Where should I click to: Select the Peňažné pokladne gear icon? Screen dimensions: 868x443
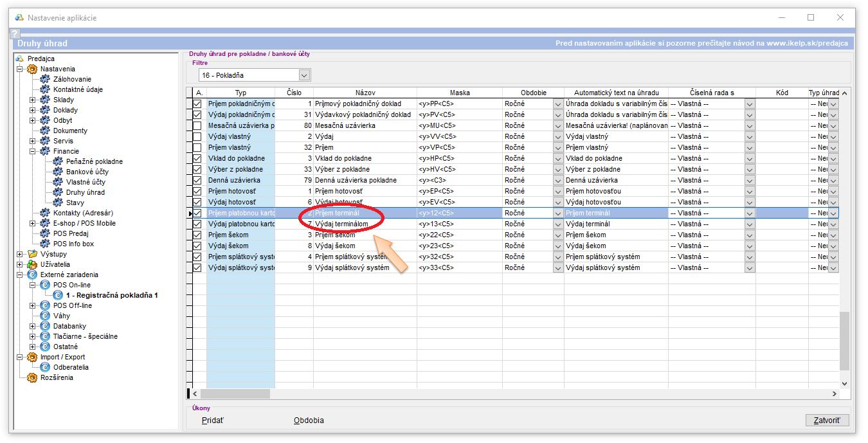58,161
